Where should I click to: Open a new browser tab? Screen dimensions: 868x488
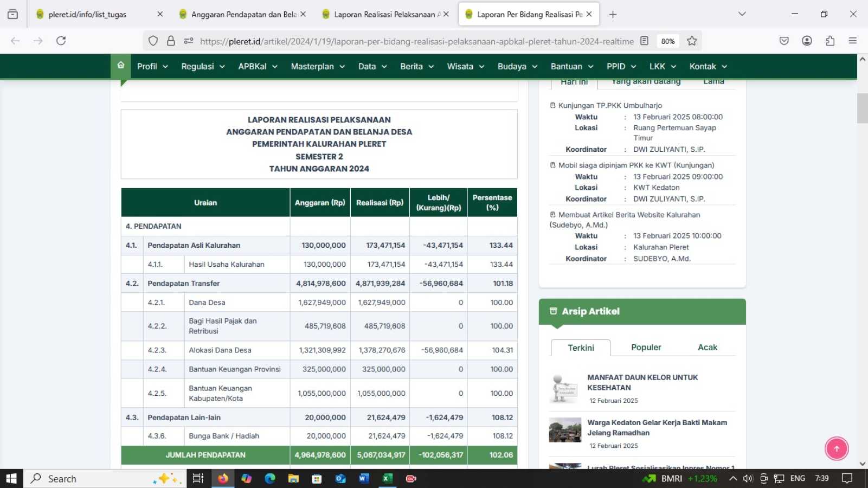pyautogui.click(x=613, y=15)
